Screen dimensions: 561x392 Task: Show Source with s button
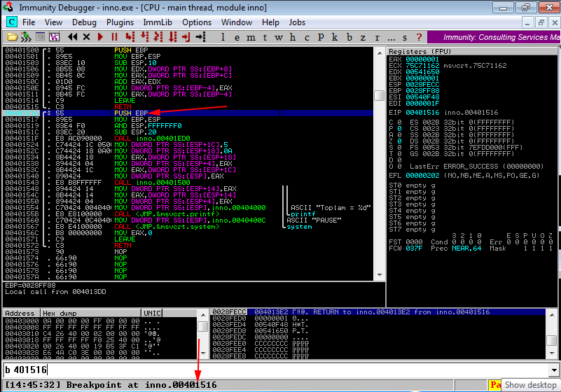405,38
